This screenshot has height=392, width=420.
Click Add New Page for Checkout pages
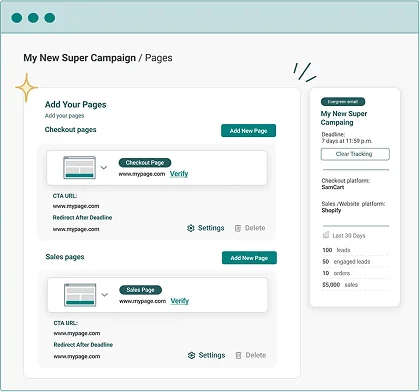pos(248,131)
